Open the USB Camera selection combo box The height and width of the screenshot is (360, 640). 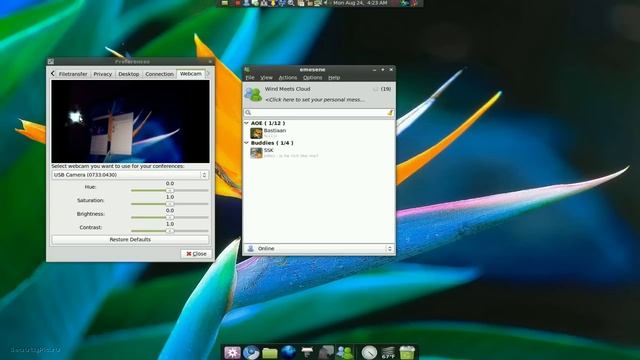tap(130, 175)
